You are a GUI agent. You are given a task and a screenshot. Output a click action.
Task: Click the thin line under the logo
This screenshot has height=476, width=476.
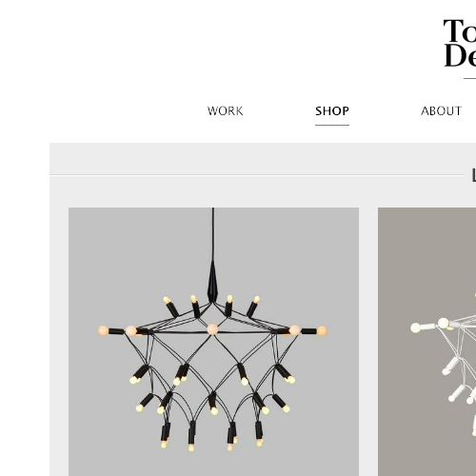pos(469,78)
